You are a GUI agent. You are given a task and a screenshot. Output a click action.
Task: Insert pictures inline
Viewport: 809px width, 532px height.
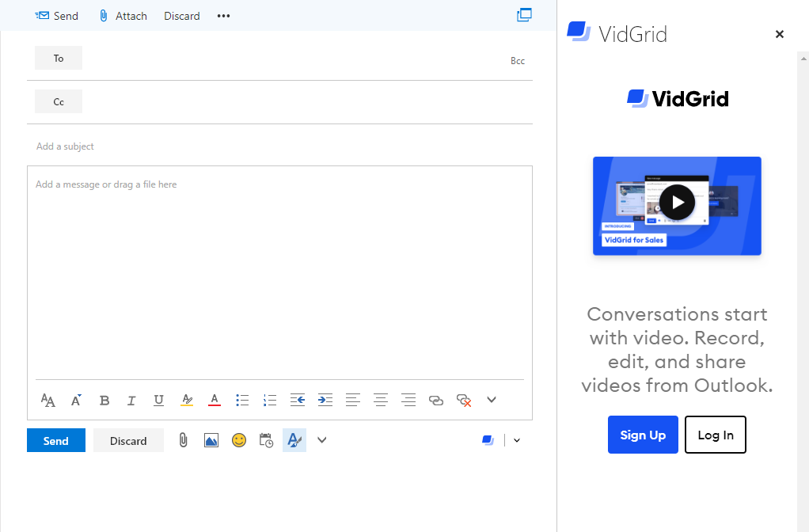(x=211, y=440)
